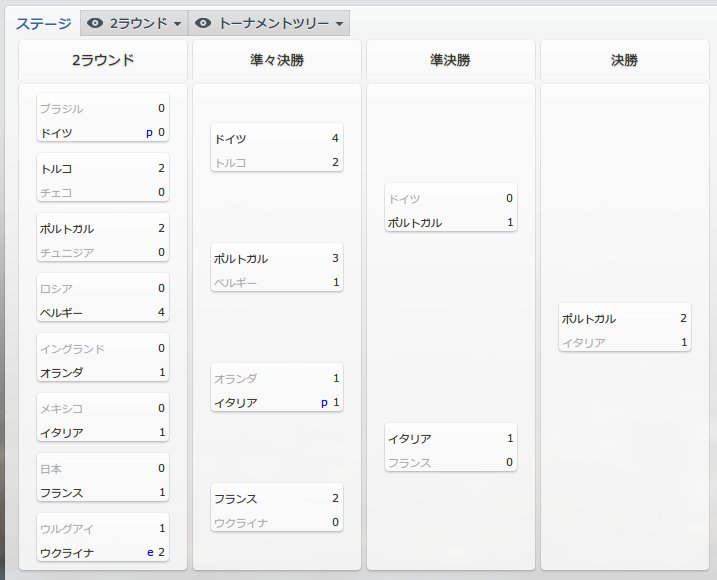
Task: Select the 準々決勝 column header
Action: click(x=277, y=60)
